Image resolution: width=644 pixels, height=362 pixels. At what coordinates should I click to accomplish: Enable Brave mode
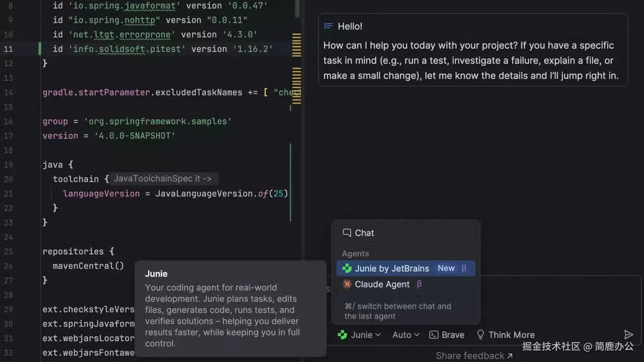[x=447, y=335]
